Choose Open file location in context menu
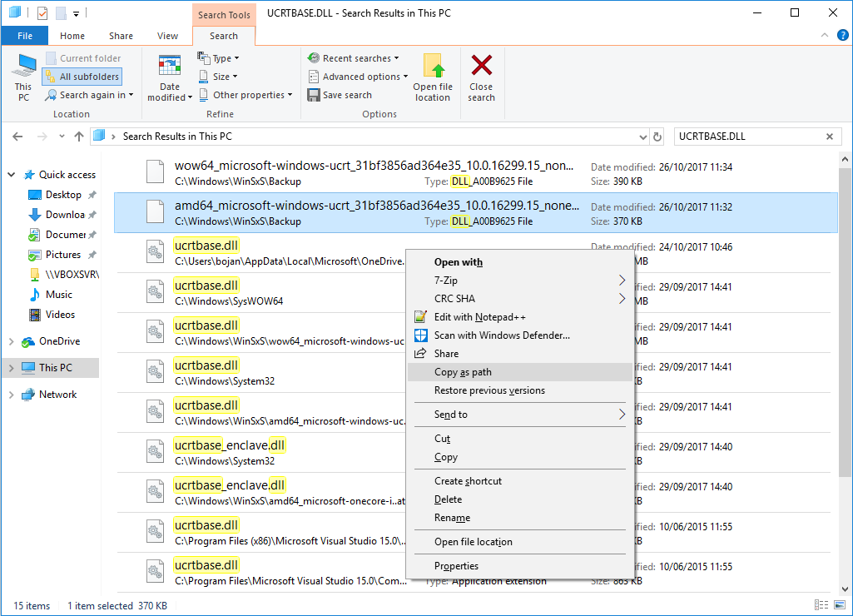 tap(519, 542)
